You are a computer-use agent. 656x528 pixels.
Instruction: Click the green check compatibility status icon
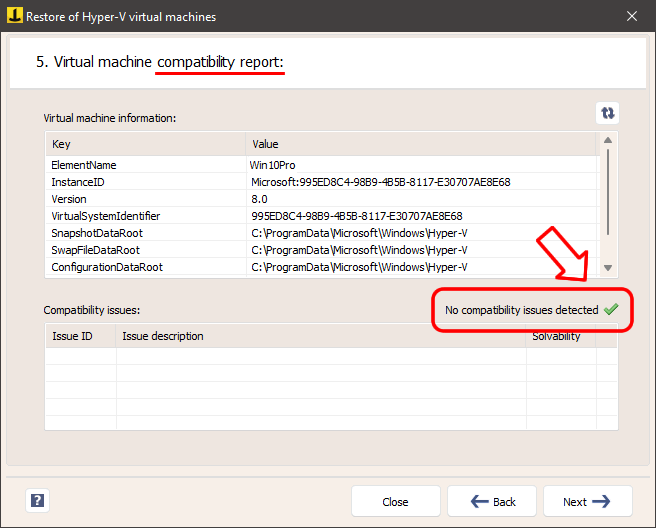[611, 309]
